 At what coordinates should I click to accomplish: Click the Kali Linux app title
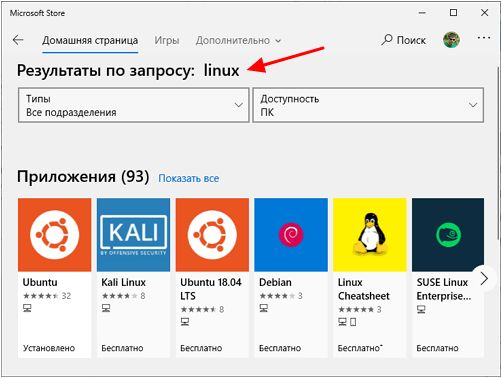pos(124,282)
